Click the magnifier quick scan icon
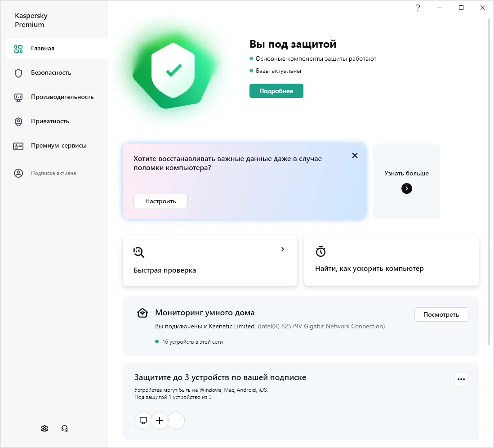This screenshot has width=494, height=448. [x=139, y=252]
